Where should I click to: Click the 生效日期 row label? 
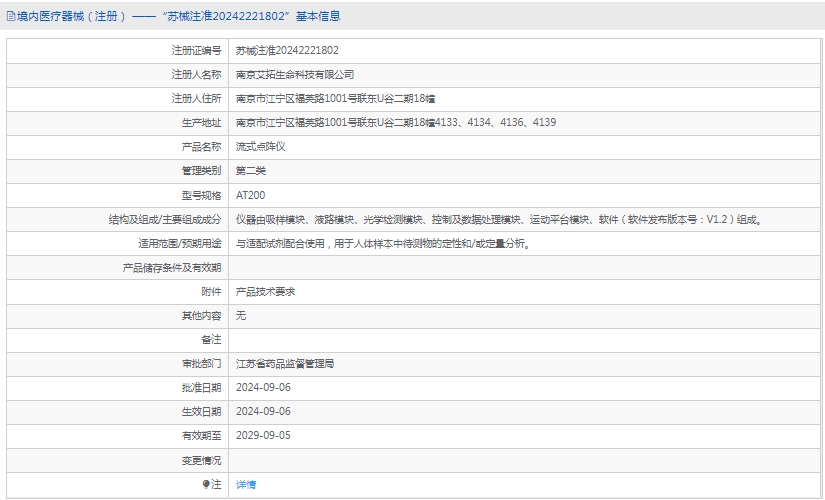tap(201, 412)
